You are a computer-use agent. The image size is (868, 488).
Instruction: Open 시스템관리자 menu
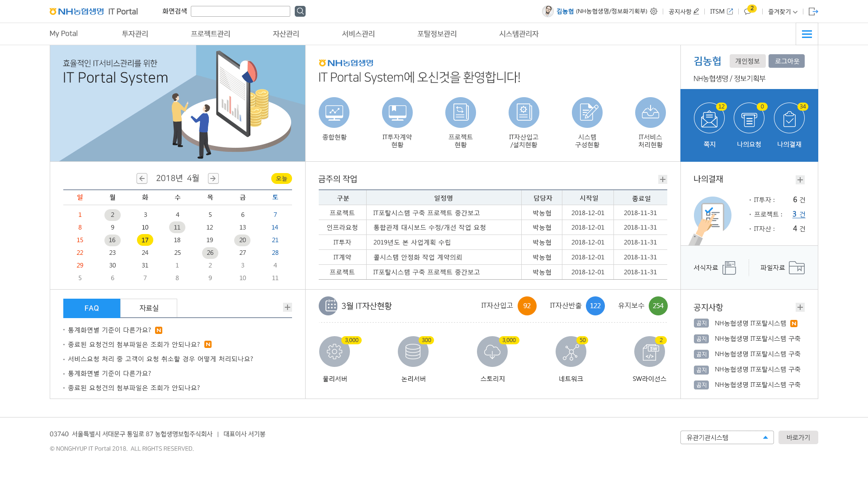pos(519,34)
